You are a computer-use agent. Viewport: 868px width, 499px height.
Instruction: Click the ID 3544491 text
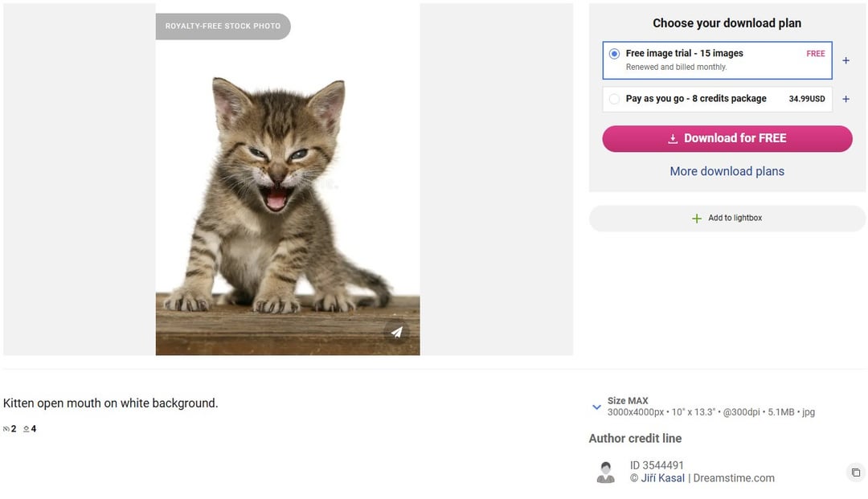[657, 465]
